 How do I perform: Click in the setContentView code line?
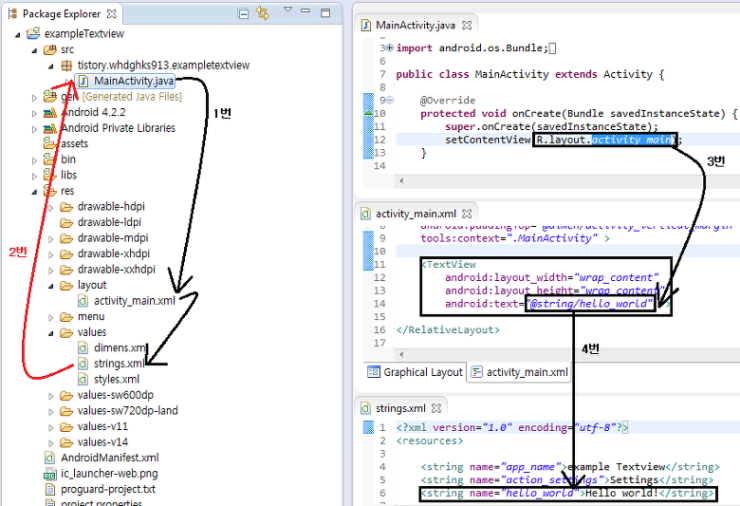(x=564, y=140)
